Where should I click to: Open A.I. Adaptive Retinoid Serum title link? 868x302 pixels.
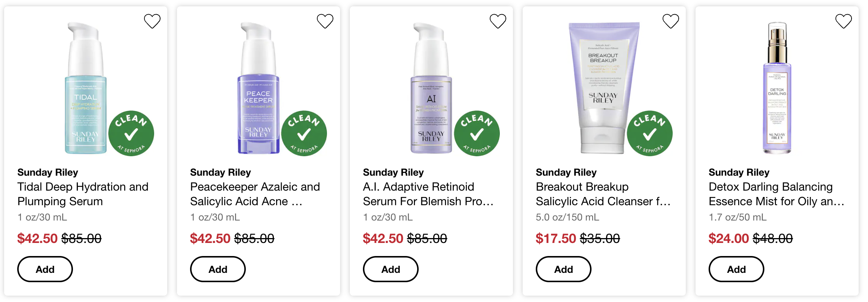428,194
